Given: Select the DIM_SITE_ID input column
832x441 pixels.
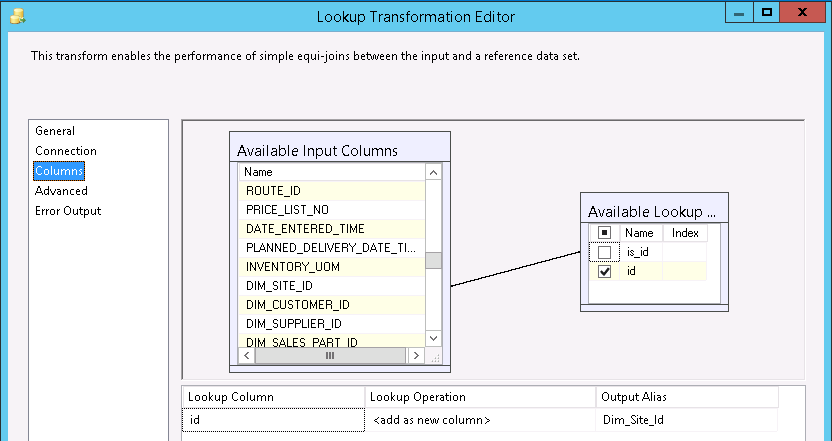Looking at the screenshot, I should click(279, 286).
